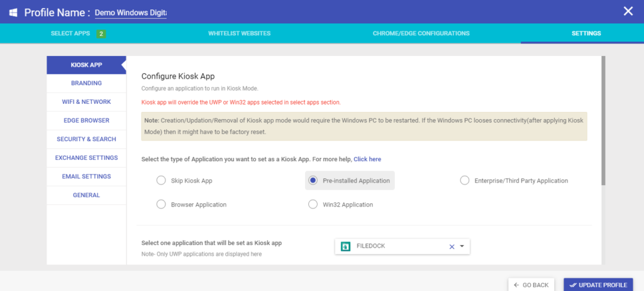Go to the Select Apps tab
The image size is (644, 291).
pos(70,33)
